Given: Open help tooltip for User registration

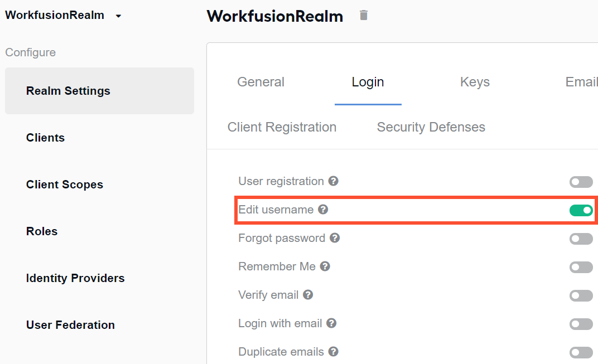Looking at the screenshot, I should point(334,181).
